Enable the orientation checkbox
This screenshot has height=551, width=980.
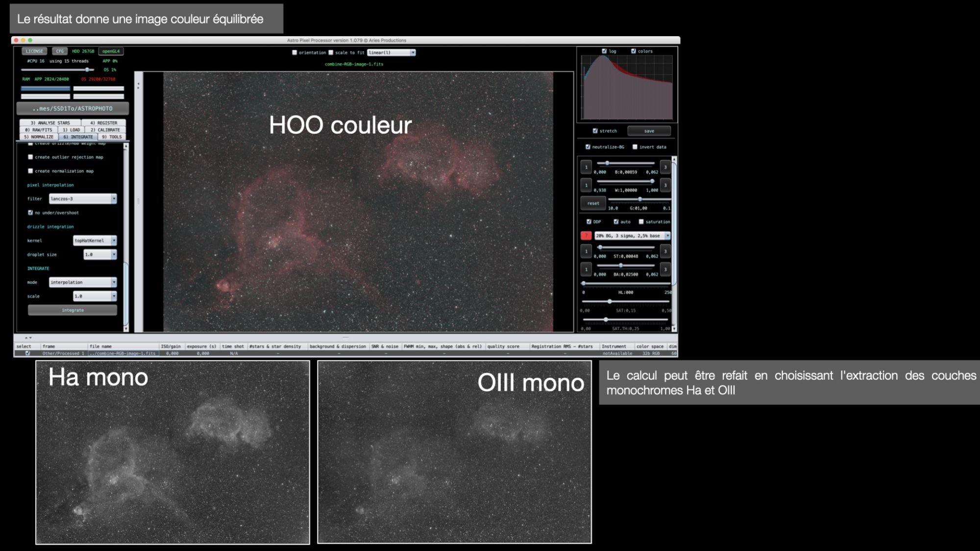coord(294,52)
